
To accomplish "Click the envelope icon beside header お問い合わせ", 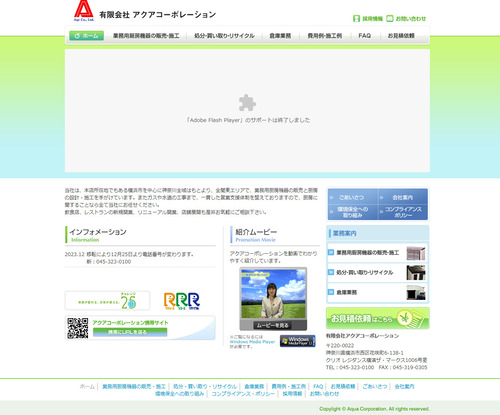I will [390, 19].
